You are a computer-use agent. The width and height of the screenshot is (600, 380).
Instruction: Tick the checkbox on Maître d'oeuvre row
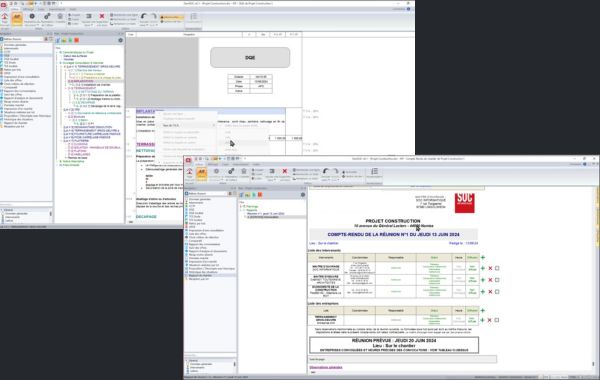pyautogui.click(x=497, y=280)
